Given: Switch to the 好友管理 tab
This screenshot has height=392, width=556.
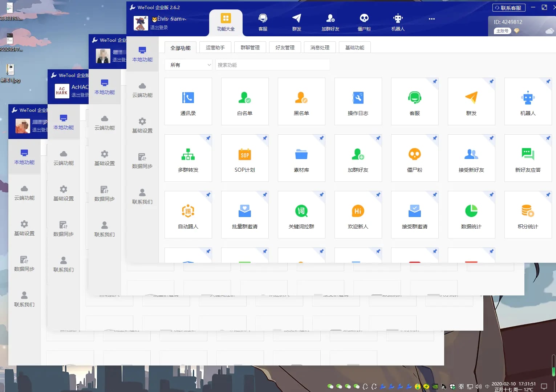Looking at the screenshot, I should pyautogui.click(x=285, y=48).
